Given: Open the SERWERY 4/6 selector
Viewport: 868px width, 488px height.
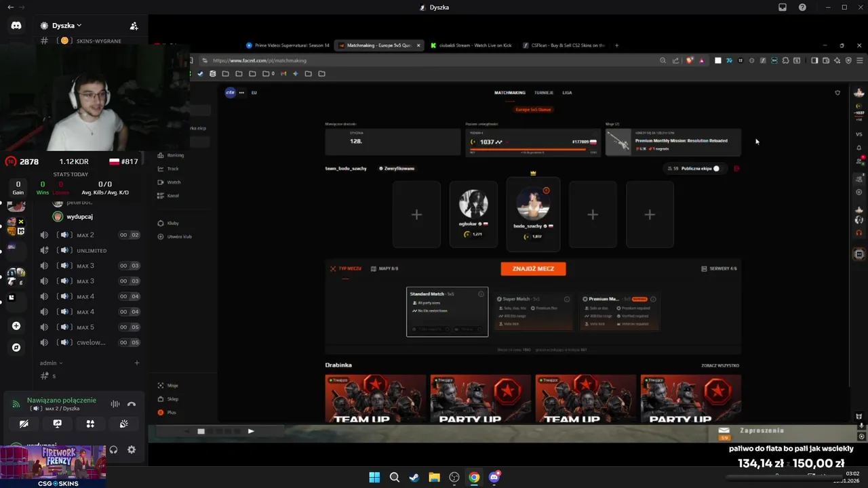Looking at the screenshot, I should (x=719, y=268).
